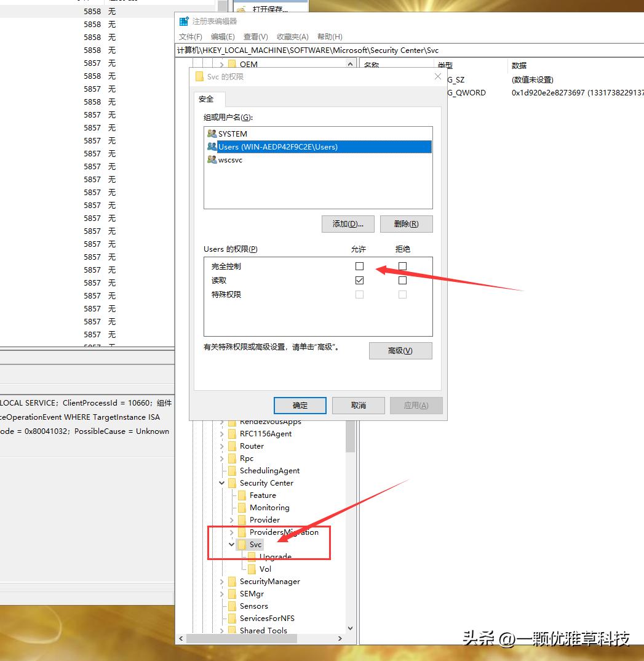Click the 添加(D) button to add a user
This screenshot has width=644, height=661.
[x=348, y=223]
